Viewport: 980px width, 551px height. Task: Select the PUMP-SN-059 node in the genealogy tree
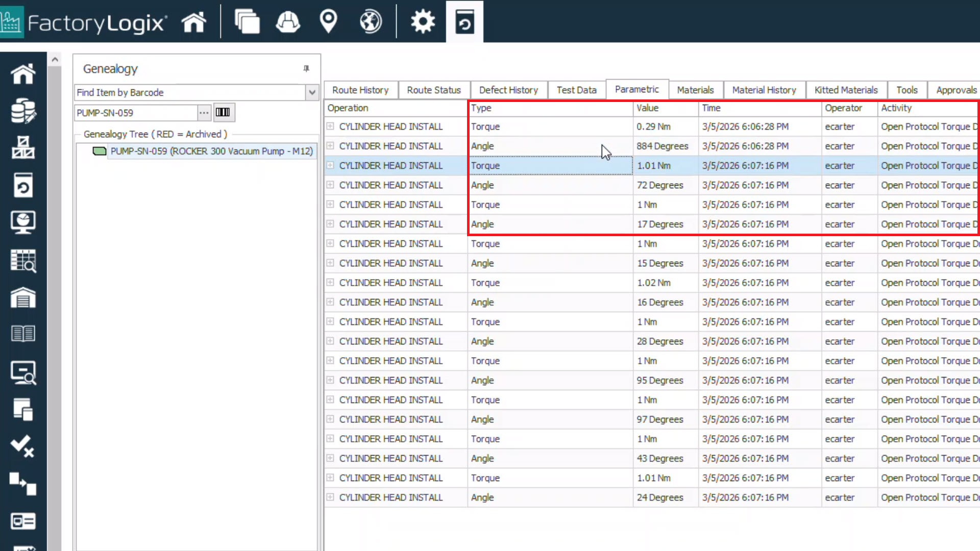click(212, 151)
